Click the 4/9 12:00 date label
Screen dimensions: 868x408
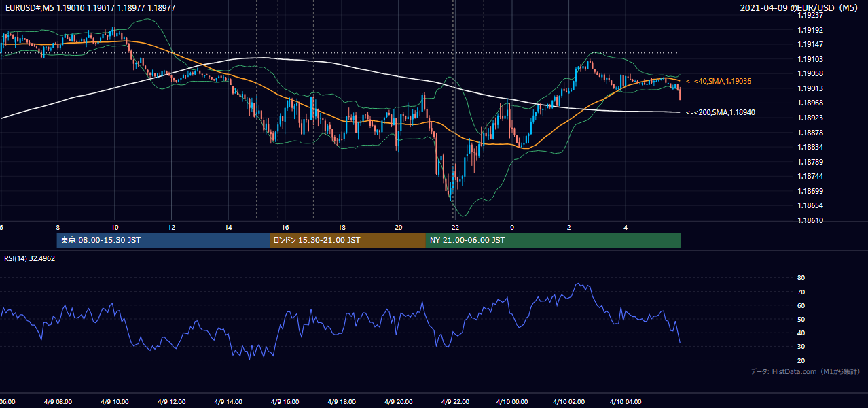point(171,402)
